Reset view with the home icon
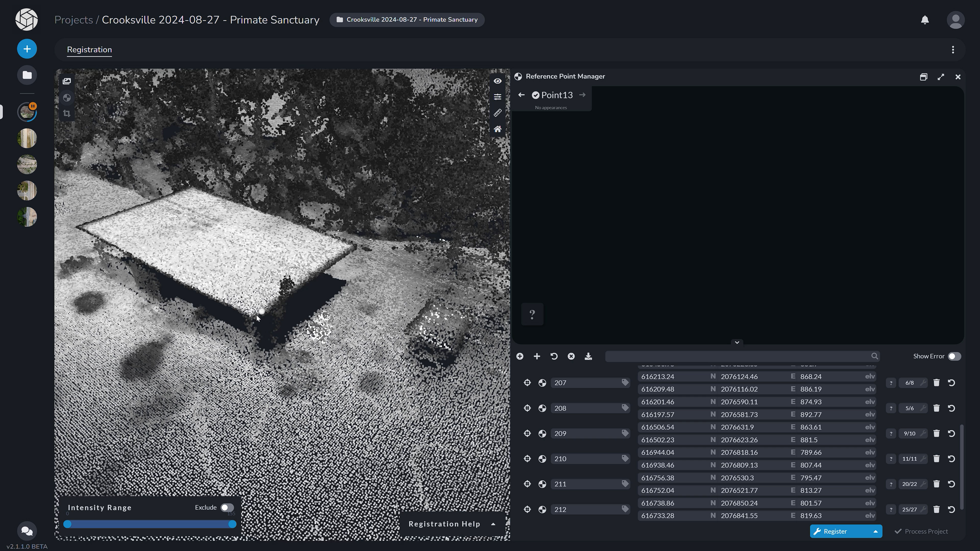 (497, 129)
